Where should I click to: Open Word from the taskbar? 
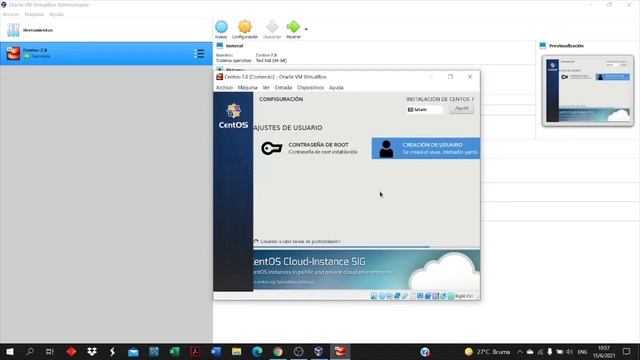pos(216,351)
